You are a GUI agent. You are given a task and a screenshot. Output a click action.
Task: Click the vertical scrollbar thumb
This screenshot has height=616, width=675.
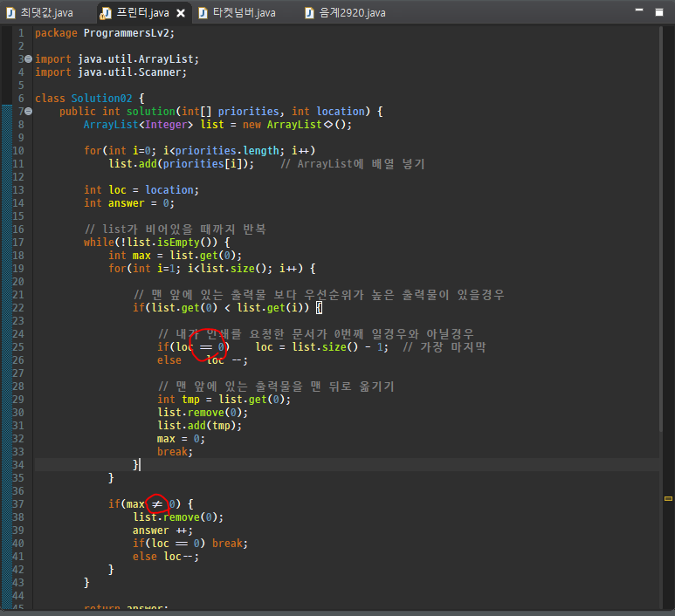coord(661,229)
